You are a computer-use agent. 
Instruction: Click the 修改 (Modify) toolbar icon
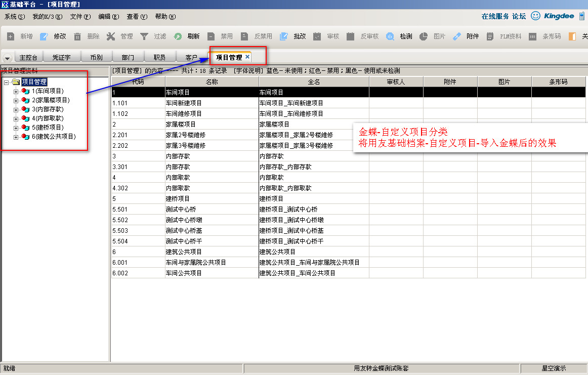[44, 36]
